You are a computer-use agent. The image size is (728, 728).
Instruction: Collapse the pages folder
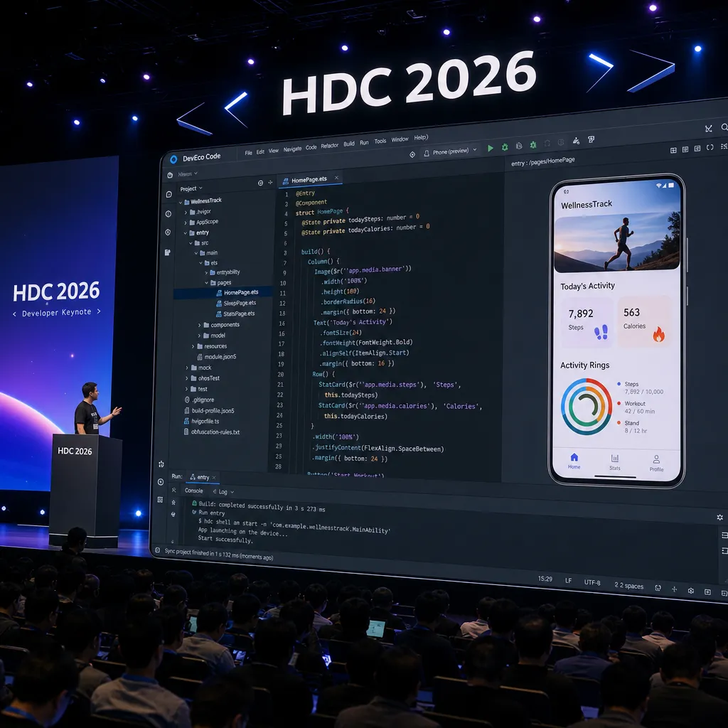click(206, 283)
